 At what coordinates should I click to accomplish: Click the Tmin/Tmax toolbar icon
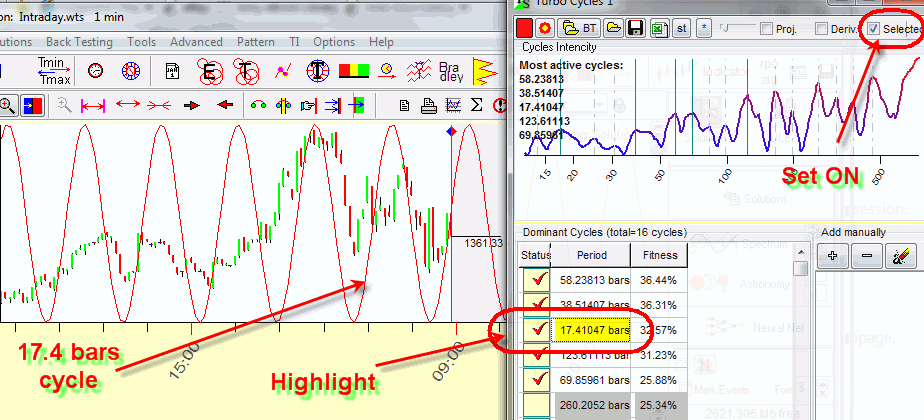(51, 71)
